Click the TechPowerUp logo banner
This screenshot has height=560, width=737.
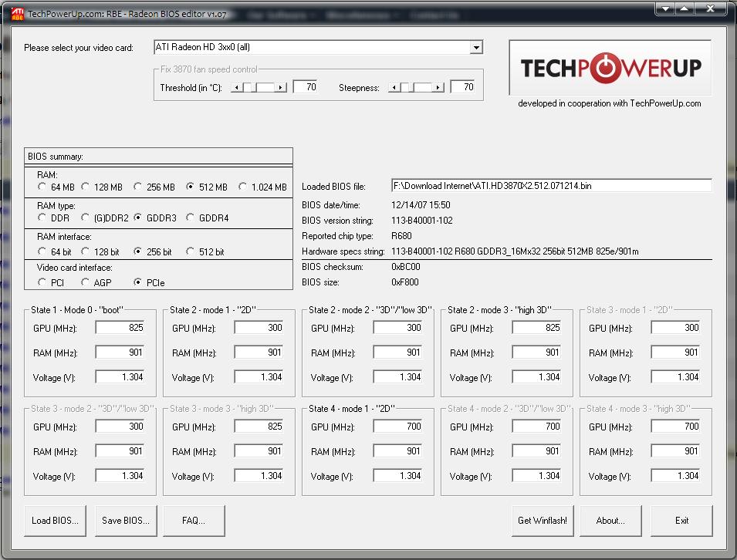point(610,68)
